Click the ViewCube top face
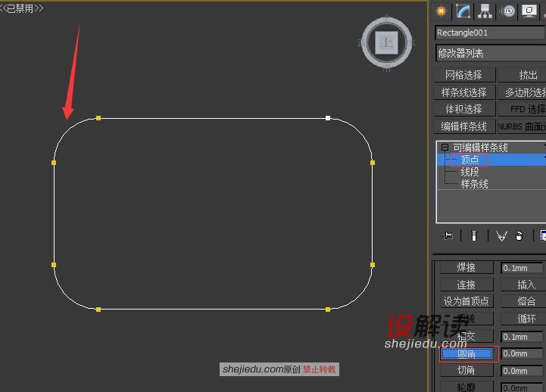 [x=386, y=43]
